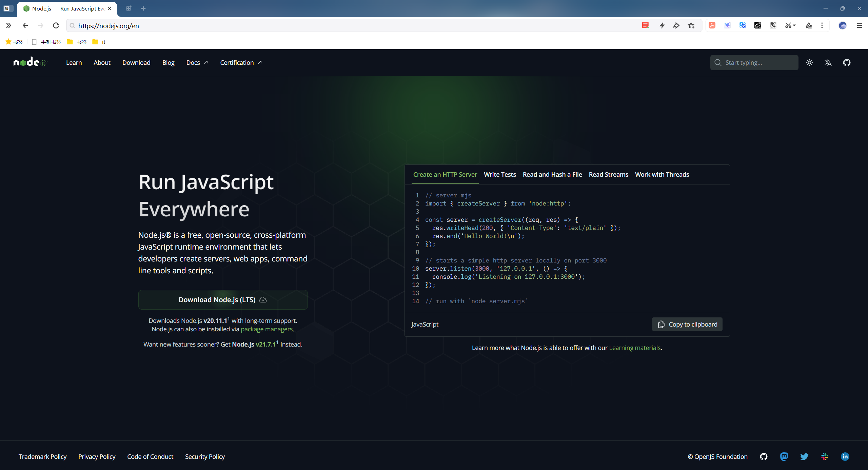Click the tab-list icon next to the new tab button
Viewport: 868px width, 470px height.
[129, 8]
